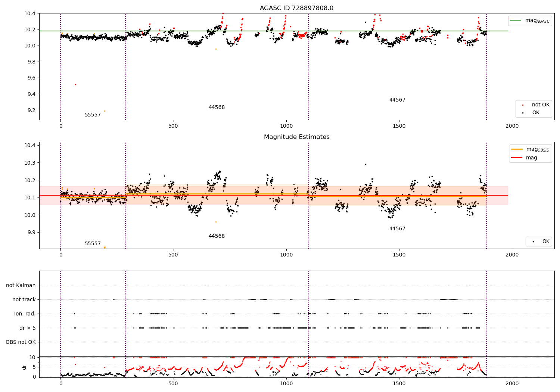
Task: Click the '1000' x-tick under top plot
Action: (x=286, y=126)
